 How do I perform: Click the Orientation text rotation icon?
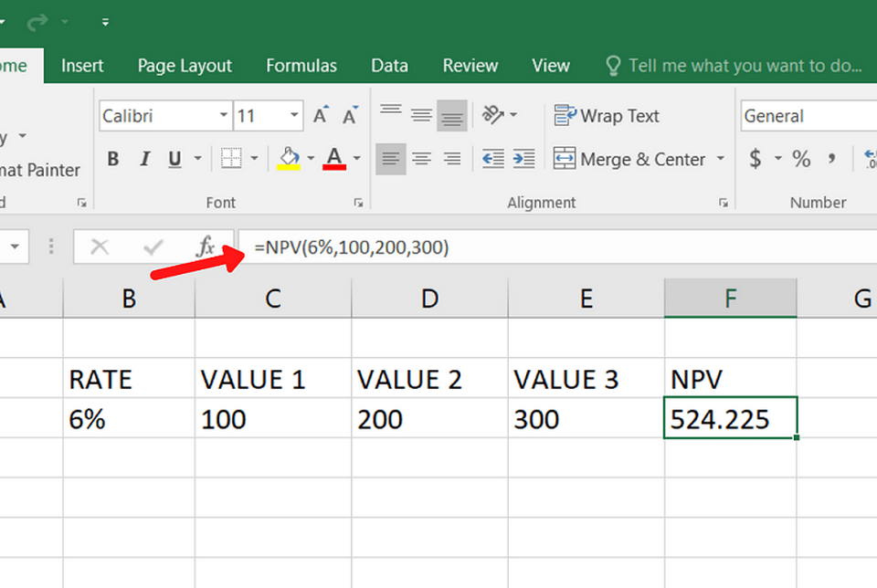click(x=492, y=115)
